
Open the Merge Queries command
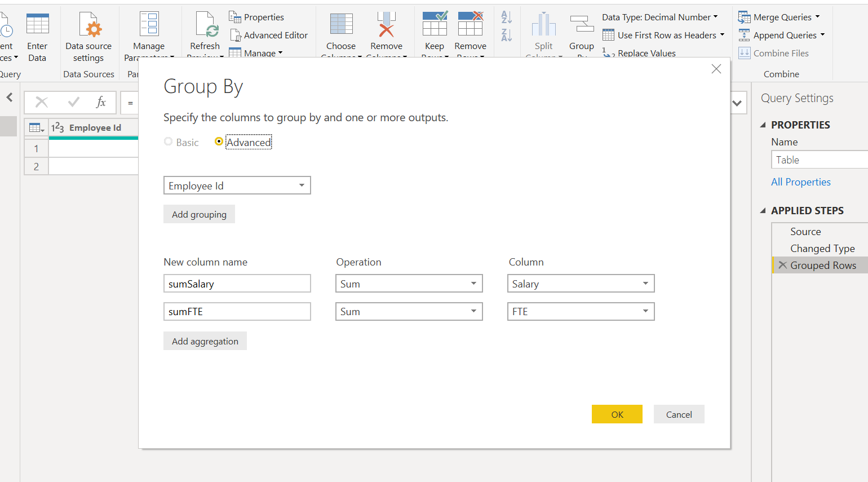pos(779,17)
